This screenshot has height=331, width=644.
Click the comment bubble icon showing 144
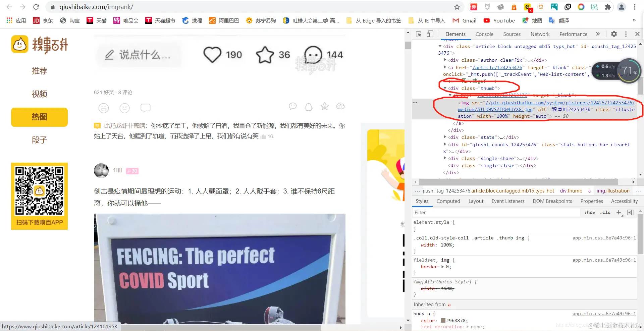coord(313,54)
